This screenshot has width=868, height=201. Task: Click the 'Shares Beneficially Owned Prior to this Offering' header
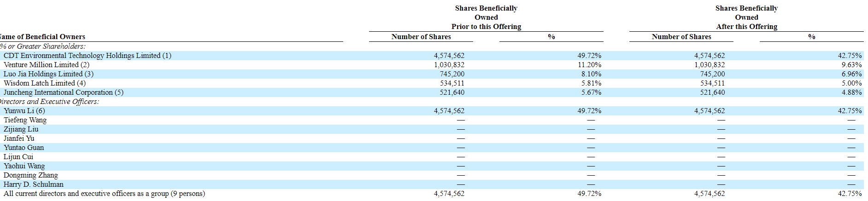[487, 17]
